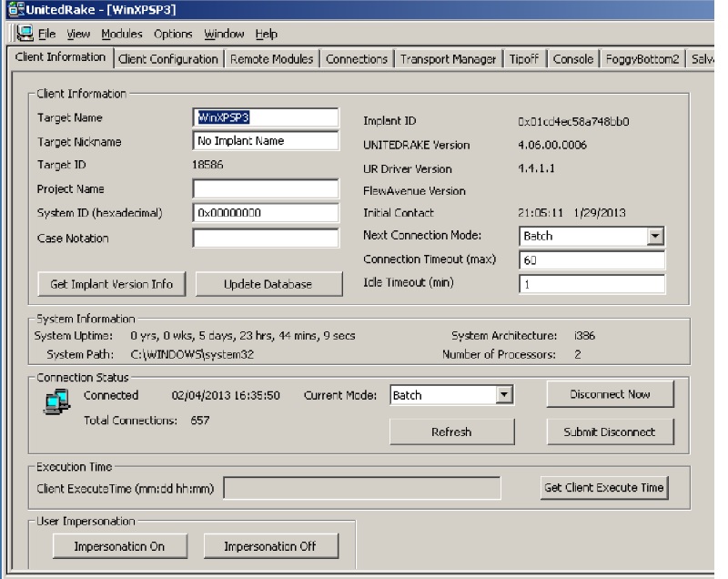
Task: Click the computer icon beside the File menu
Action: 25,34
